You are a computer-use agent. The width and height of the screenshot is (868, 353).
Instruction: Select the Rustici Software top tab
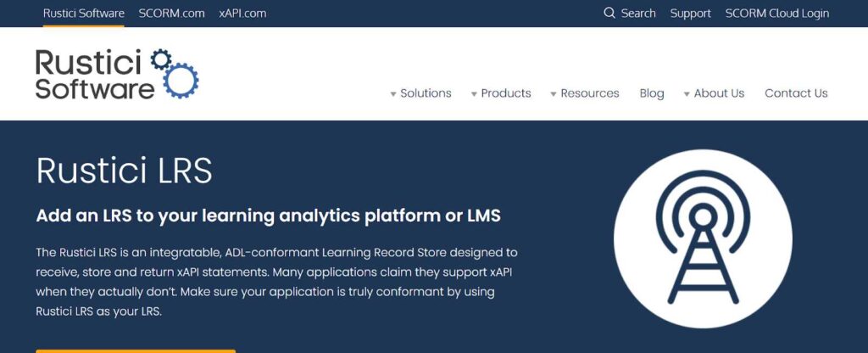pyautogui.click(x=84, y=14)
